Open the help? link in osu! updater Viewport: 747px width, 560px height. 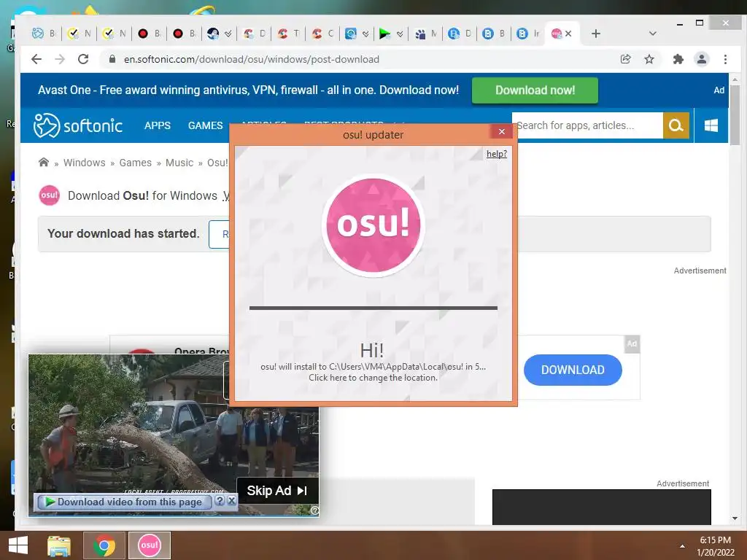click(496, 154)
